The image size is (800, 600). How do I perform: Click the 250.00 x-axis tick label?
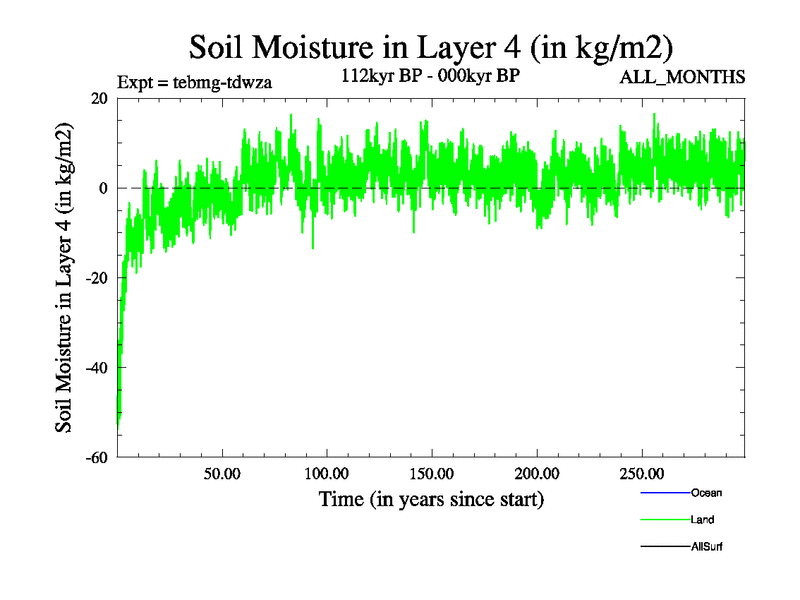[640, 472]
